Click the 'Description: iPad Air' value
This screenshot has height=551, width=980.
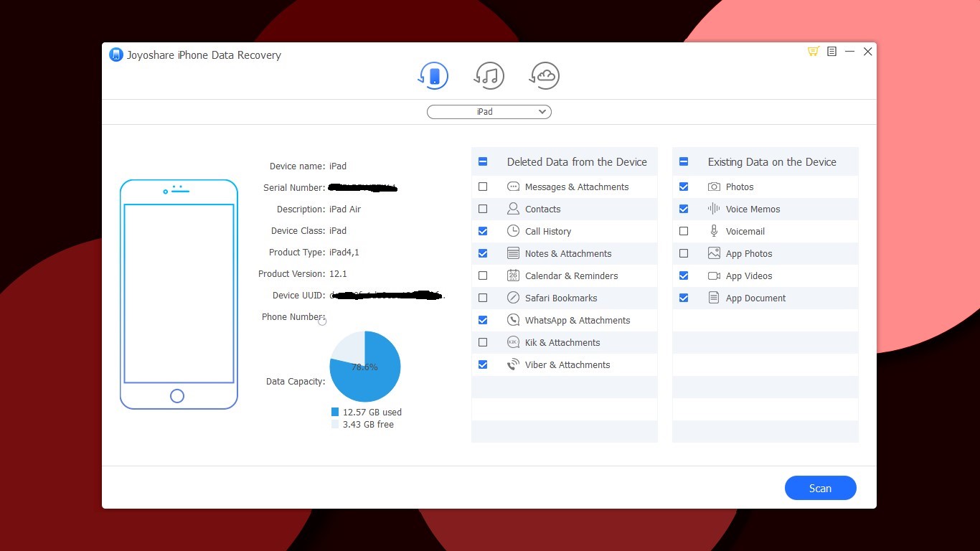(x=345, y=209)
